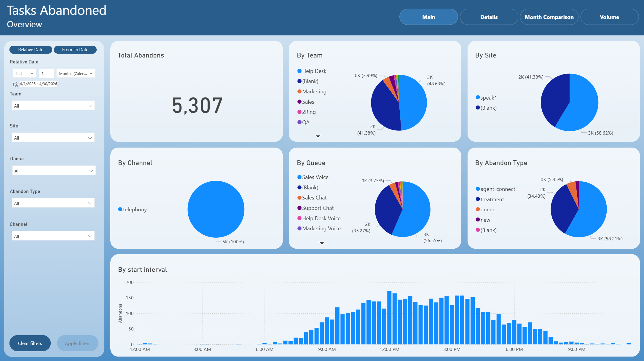Switch to From-To Date mode
The image size is (644, 361).
(75, 50)
